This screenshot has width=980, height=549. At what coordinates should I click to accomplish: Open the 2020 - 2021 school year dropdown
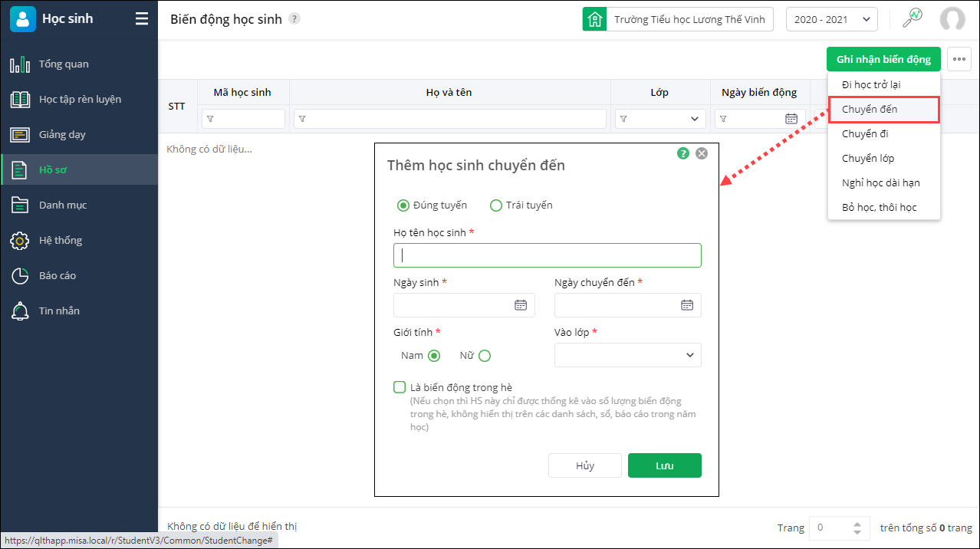[x=832, y=20]
